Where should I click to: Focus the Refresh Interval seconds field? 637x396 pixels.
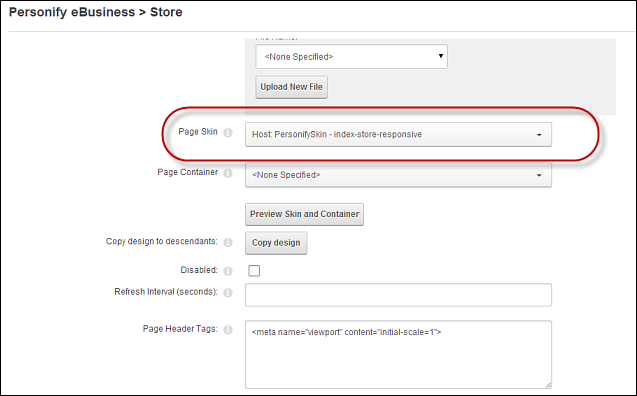pyautogui.click(x=398, y=295)
